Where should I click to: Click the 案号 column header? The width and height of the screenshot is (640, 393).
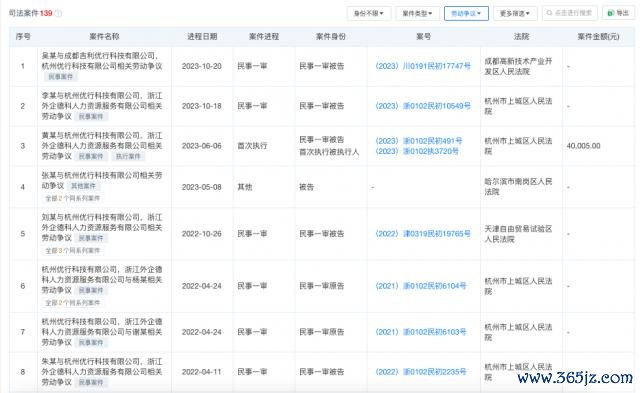point(423,36)
